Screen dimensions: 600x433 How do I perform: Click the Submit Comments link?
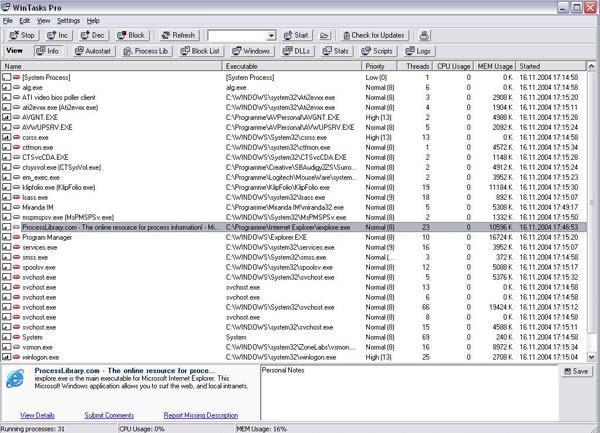(x=109, y=415)
